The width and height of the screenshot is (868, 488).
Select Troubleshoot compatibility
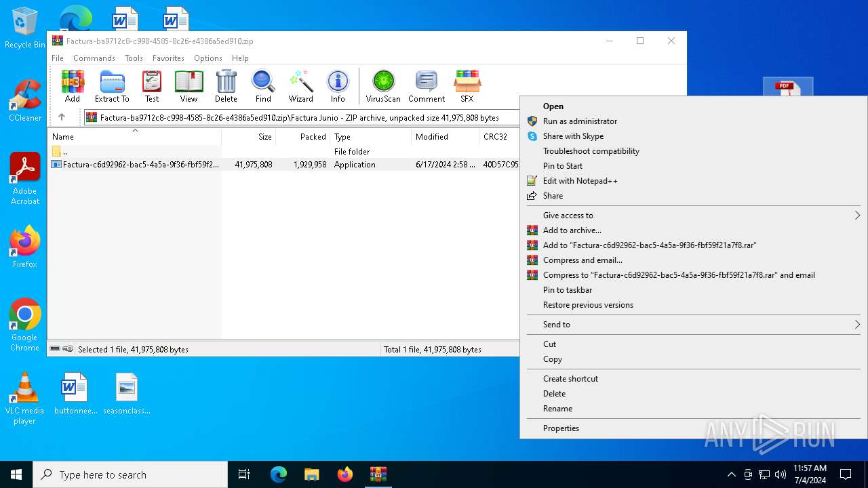(x=694, y=151)
